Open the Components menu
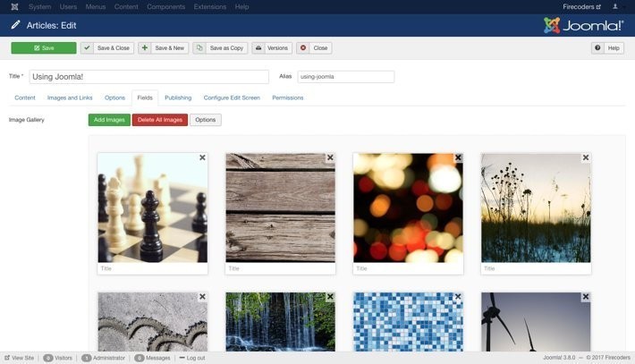 pyautogui.click(x=166, y=7)
